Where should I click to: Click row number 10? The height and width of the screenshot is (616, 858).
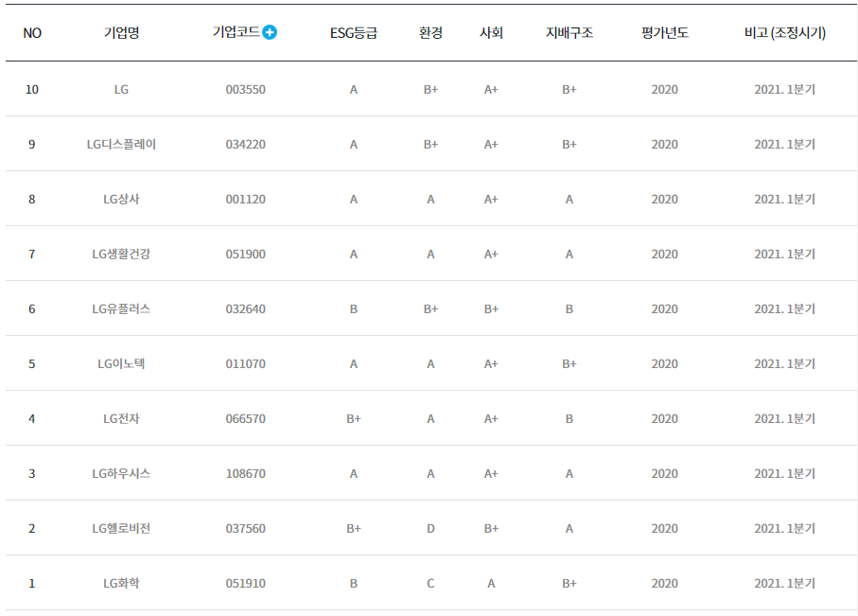tap(32, 89)
